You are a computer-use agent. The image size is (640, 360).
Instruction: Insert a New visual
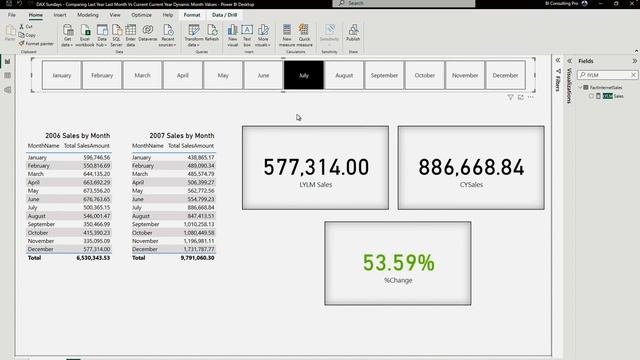[233, 35]
